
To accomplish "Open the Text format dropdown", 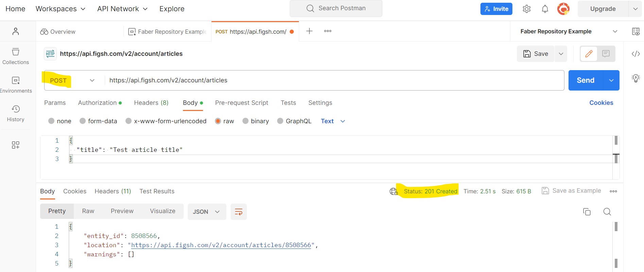I will (x=333, y=121).
